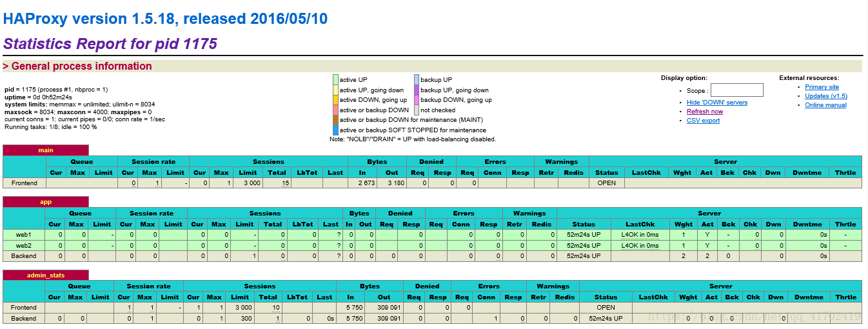Click the app proxy title
The width and height of the screenshot is (868, 329).
coord(46,202)
